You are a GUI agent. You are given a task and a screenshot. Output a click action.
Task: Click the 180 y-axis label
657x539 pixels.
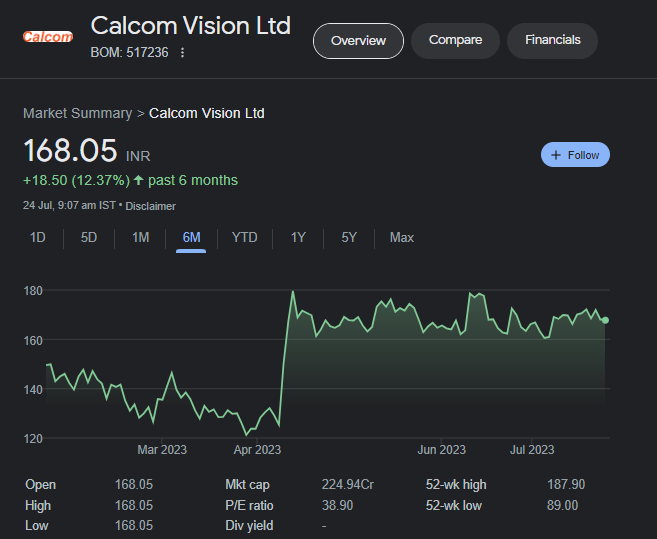tap(33, 291)
